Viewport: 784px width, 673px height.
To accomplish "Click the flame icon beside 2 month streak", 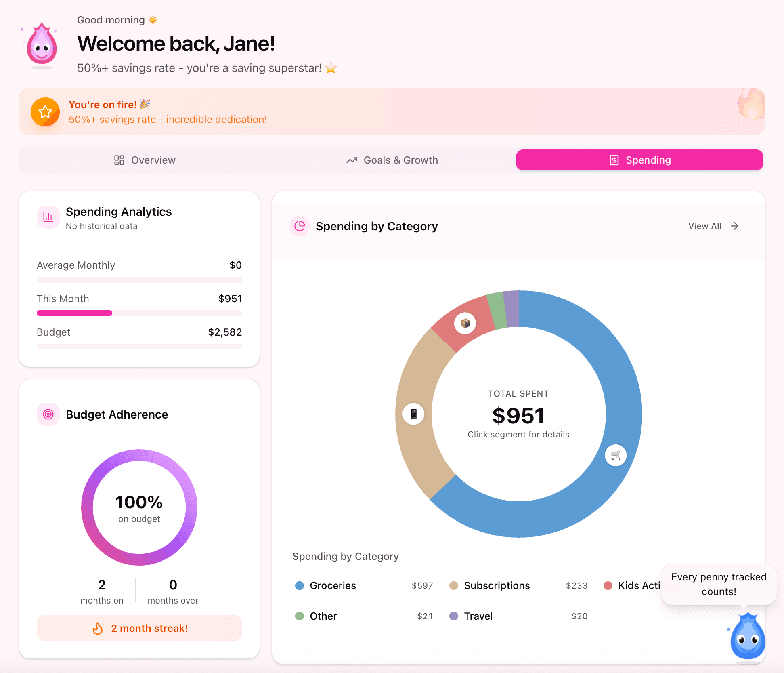I will (98, 628).
